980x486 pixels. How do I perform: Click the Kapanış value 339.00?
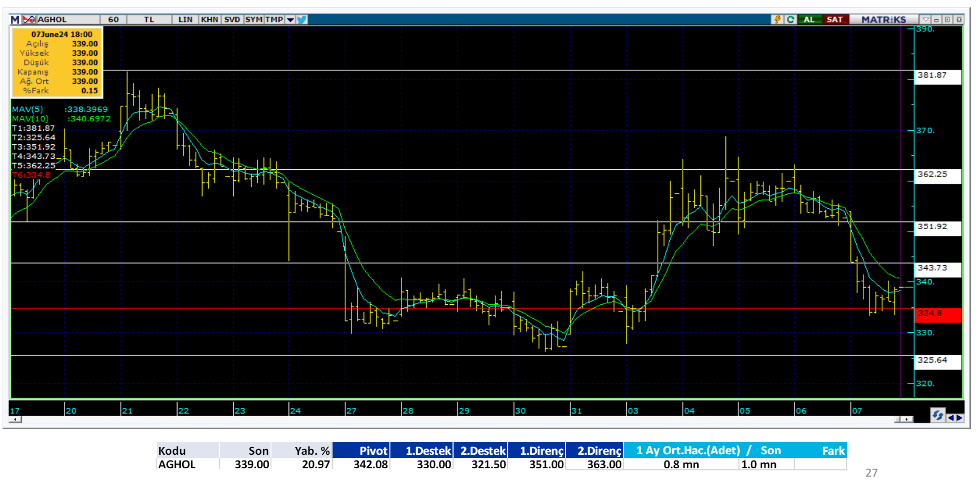click(x=85, y=72)
